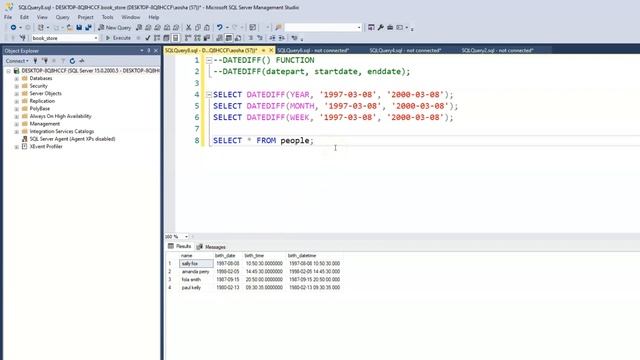The image size is (640, 360).
Task: Select XEvent Profiler node
Action: tap(46, 147)
